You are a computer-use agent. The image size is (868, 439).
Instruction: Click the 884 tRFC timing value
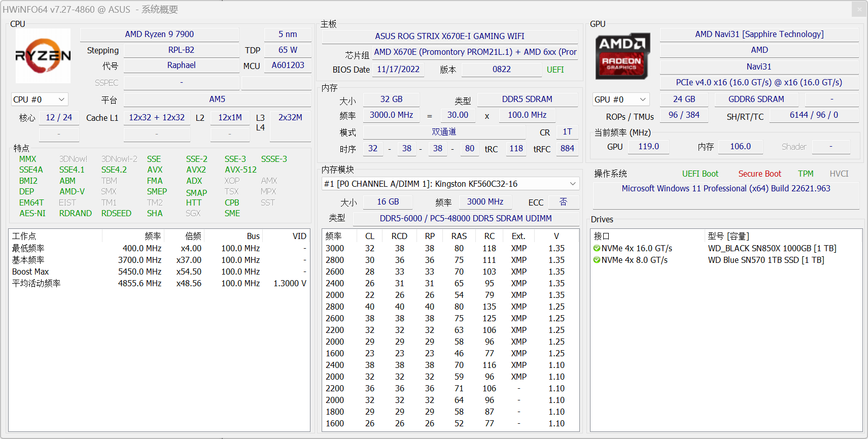[x=567, y=148]
